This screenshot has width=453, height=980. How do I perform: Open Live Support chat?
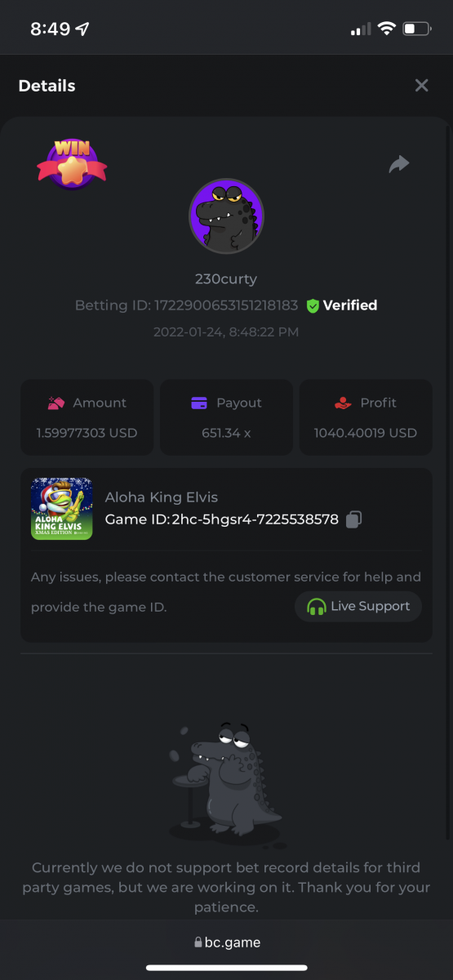358,607
